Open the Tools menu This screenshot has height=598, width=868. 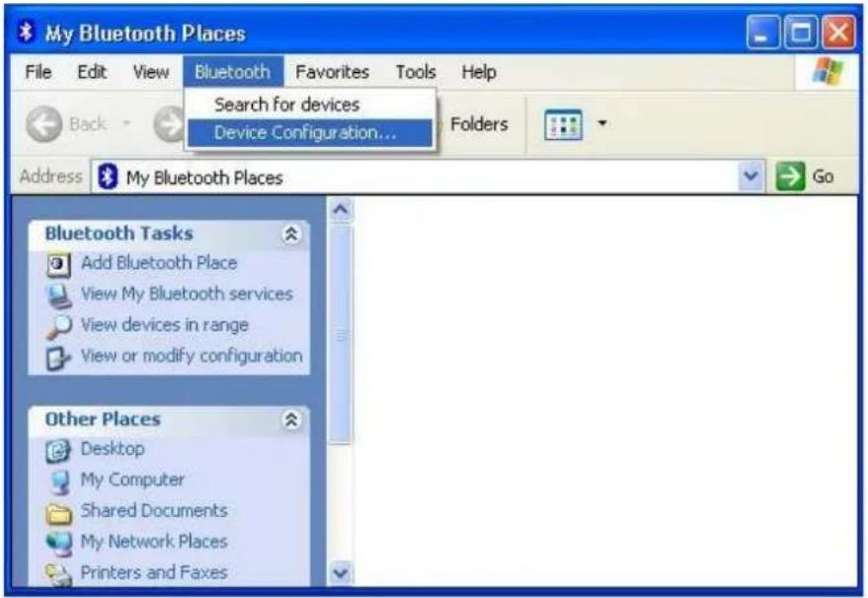pos(416,72)
